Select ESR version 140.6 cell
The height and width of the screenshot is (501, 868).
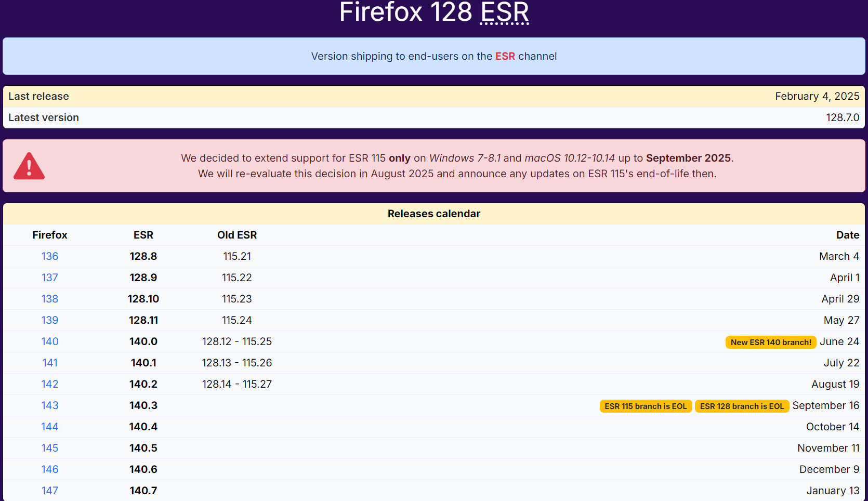[143, 469]
